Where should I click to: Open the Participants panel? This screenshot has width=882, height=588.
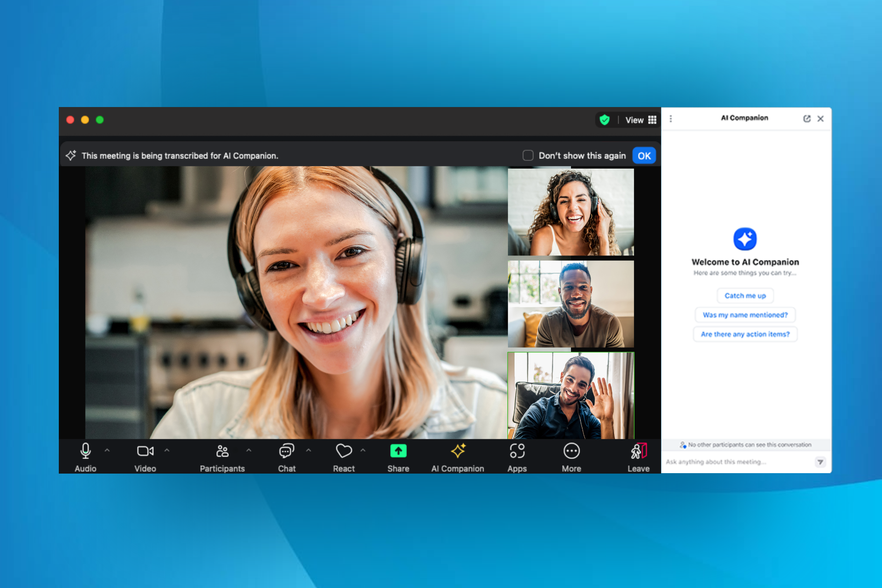(222, 451)
